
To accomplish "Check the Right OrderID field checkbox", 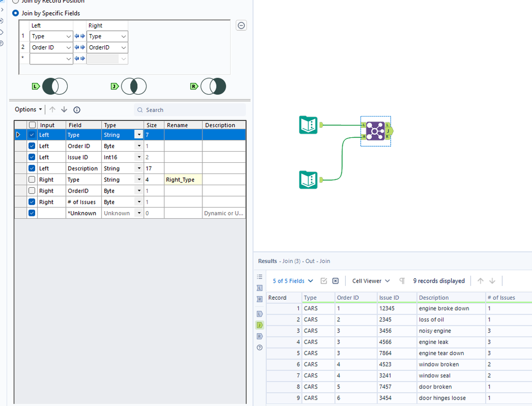I will (x=32, y=191).
